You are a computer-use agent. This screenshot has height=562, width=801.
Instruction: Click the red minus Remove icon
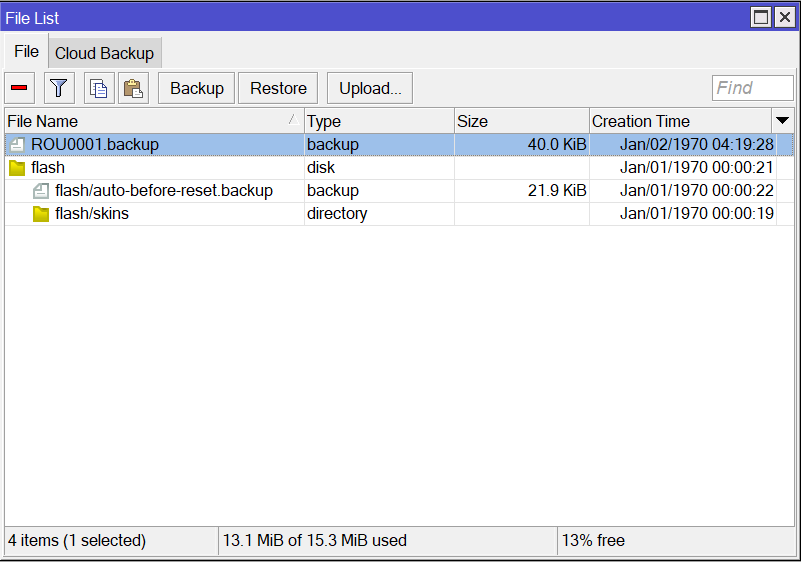[21, 88]
